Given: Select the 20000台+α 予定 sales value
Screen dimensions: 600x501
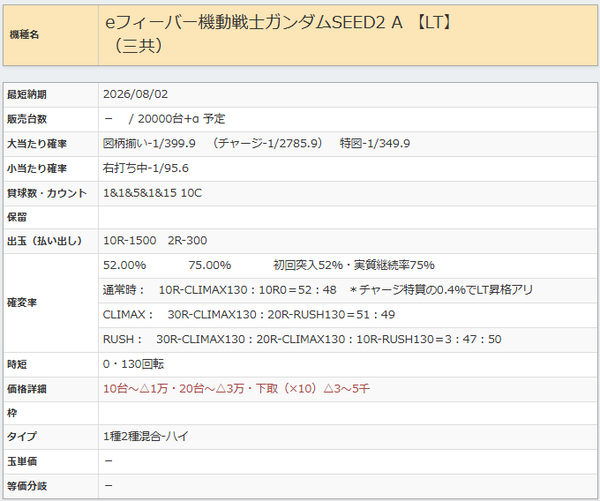Looking at the screenshot, I should (x=181, y=119).
